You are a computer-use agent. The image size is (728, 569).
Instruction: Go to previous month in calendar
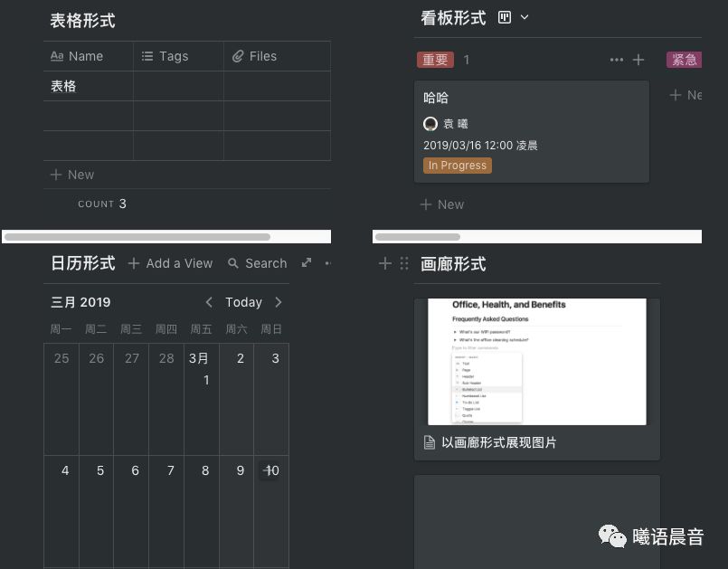[209, 302]
